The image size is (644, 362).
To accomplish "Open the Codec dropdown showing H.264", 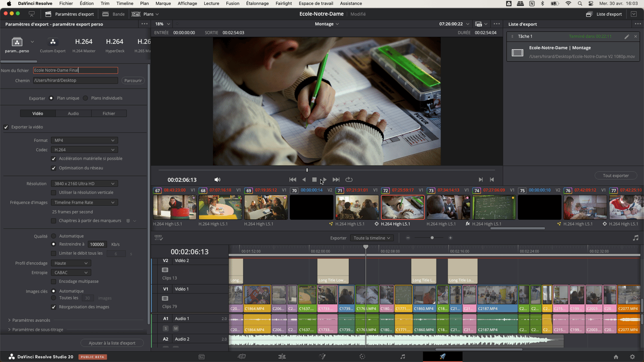I will [x=84, y=150].
